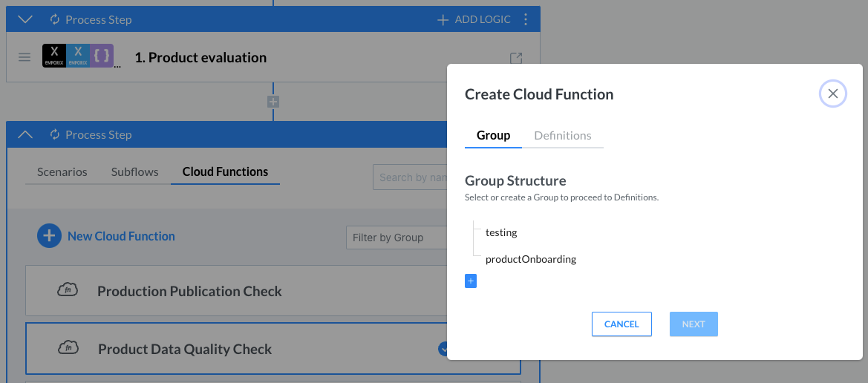Click the purple curly braces logic icon

(102, 56)
